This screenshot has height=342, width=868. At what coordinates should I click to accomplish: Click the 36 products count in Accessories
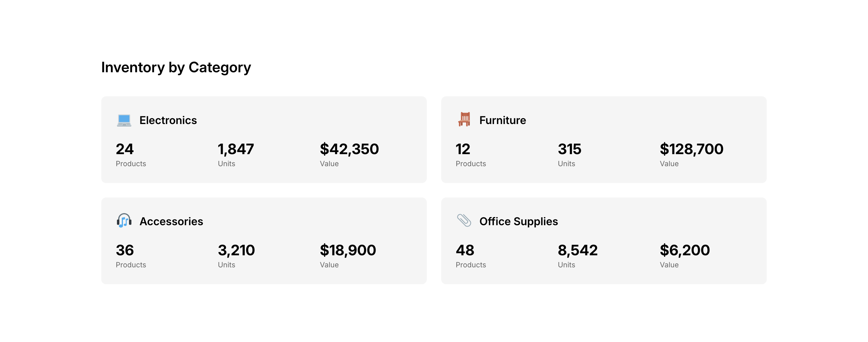[125, 250]
